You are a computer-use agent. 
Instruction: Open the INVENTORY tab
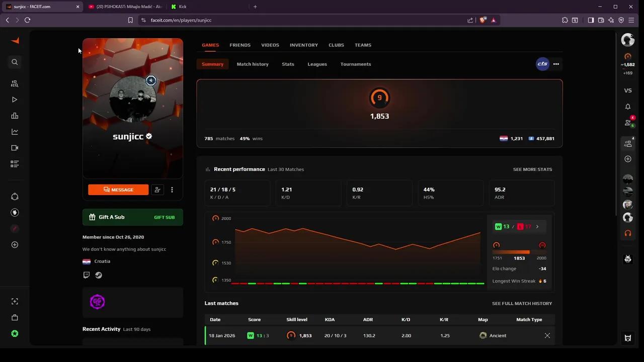[x=304, y=45]
